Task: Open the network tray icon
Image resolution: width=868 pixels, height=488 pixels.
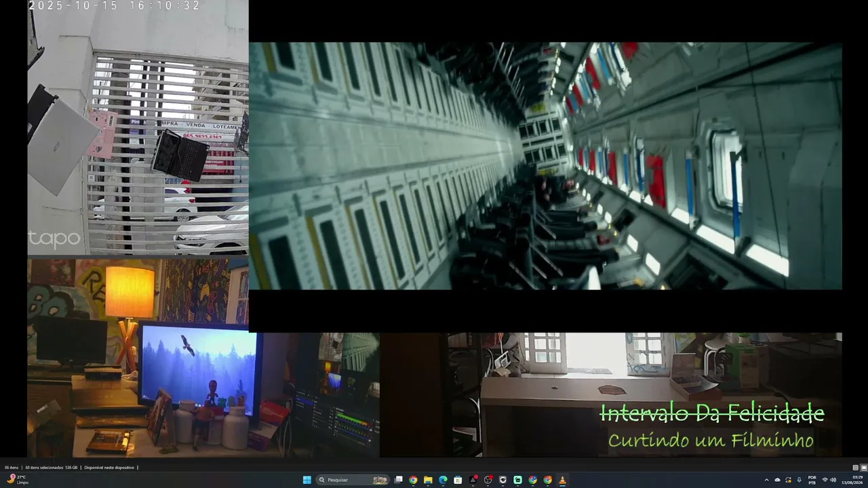Action: 825,480
